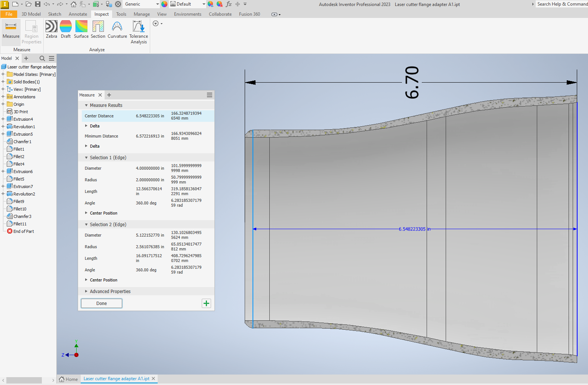Launch Curvature analysis tool
Viewport: 588px width, 385px height.
pyautogui.click(x=117, y=30)
